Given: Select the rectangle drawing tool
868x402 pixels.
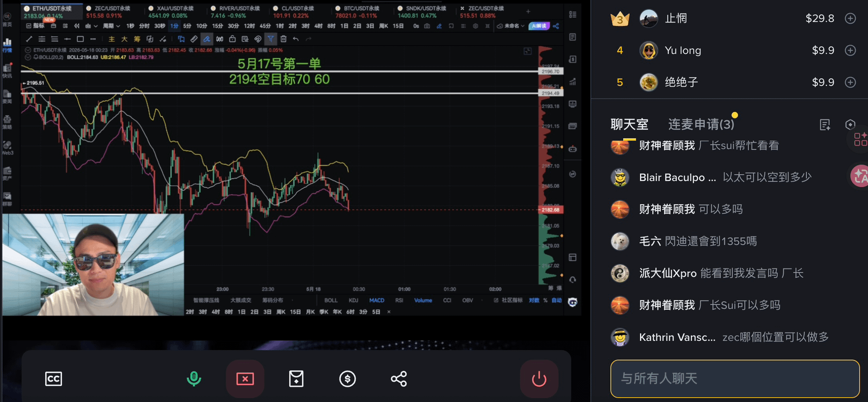Looking at the screenshot, I should [80, 39].
